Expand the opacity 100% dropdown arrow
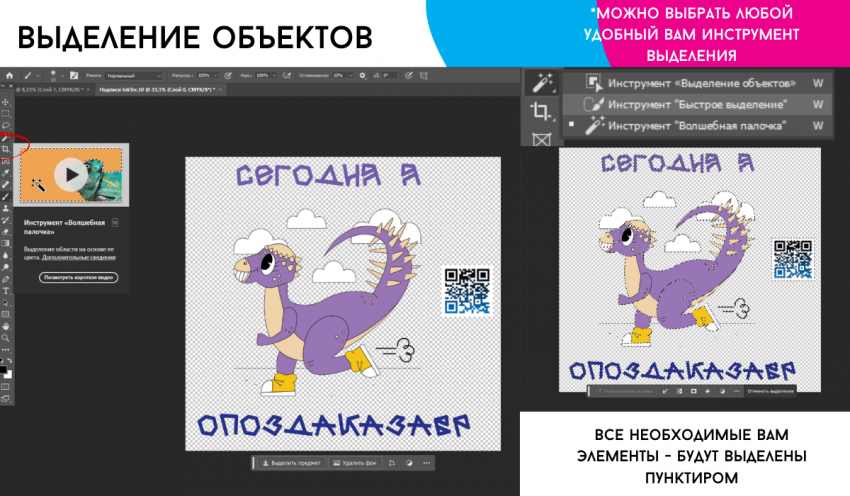The image size is (850, 496). pyautogui.click(x=216, y=75)
